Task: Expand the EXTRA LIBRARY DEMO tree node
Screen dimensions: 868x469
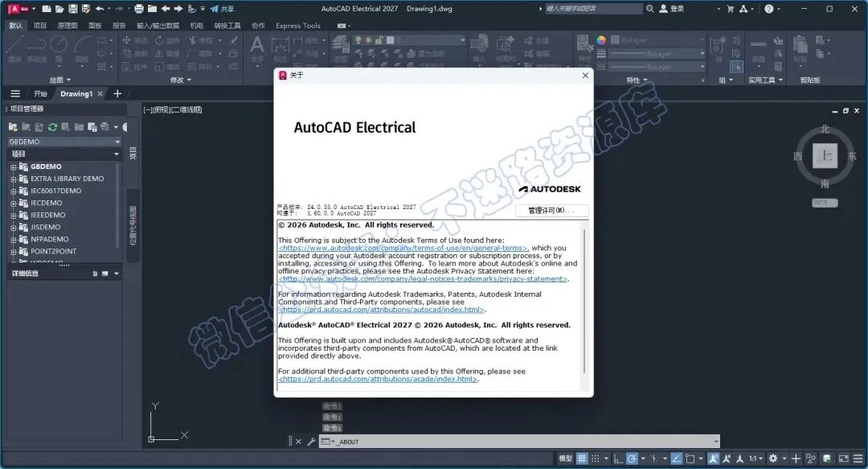Action: click(14, 179)
